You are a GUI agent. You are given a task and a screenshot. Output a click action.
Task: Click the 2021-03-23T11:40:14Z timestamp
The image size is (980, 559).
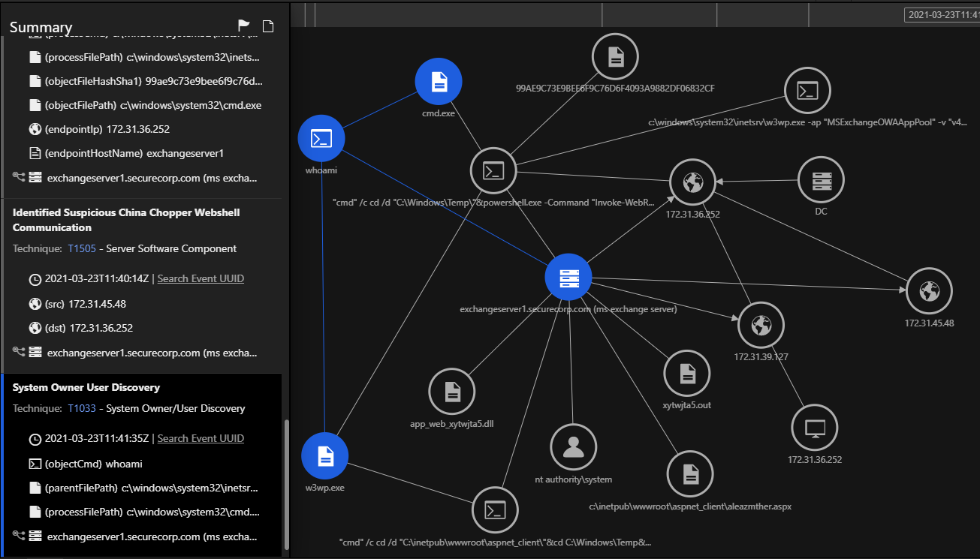[97, 278]
